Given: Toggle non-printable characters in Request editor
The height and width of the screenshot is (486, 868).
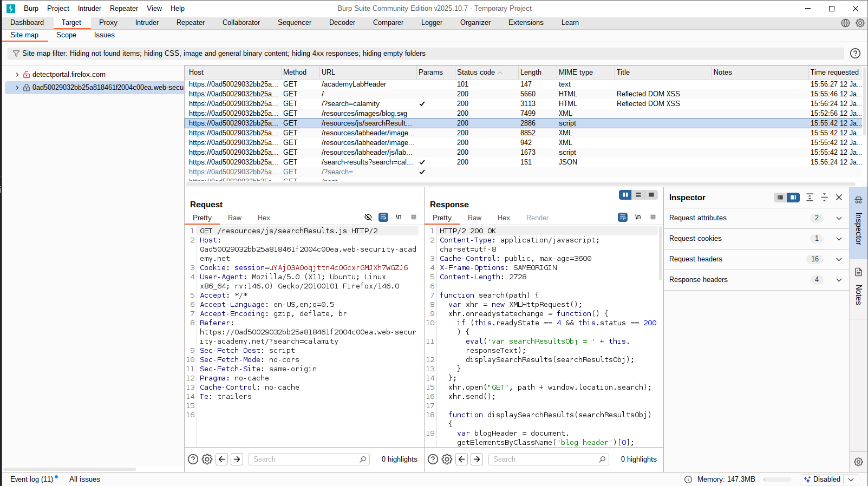Looking at the screenshot, I should coord(399,217).
